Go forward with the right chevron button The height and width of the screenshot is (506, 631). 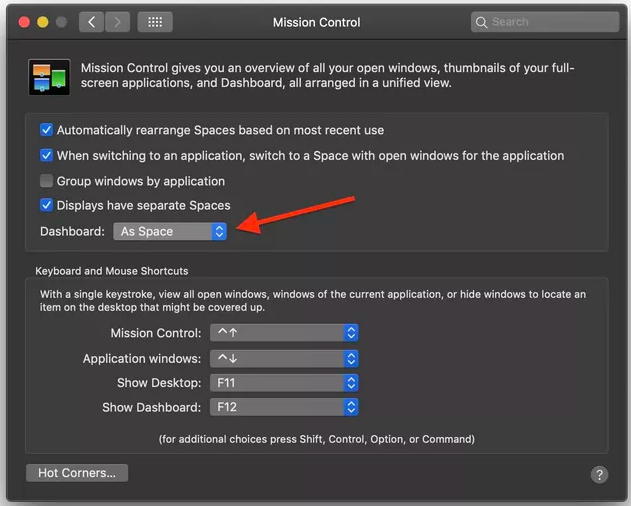(x=118, y=22)
